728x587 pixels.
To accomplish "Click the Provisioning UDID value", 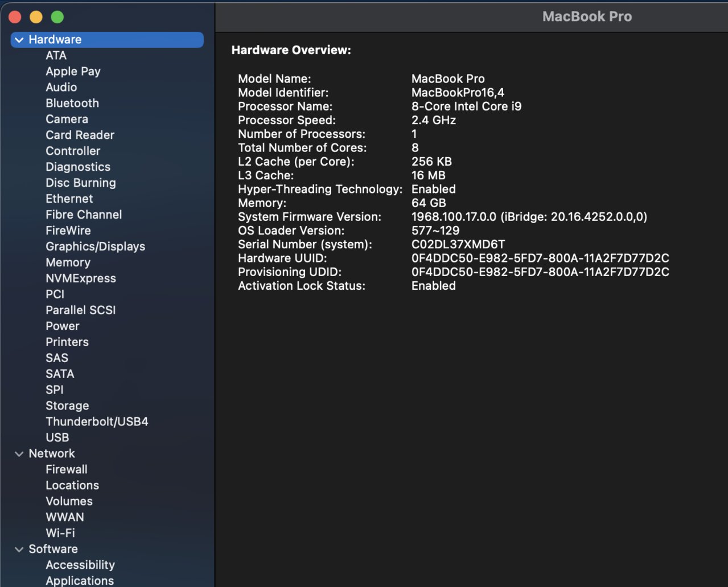I will coord(540,272).
